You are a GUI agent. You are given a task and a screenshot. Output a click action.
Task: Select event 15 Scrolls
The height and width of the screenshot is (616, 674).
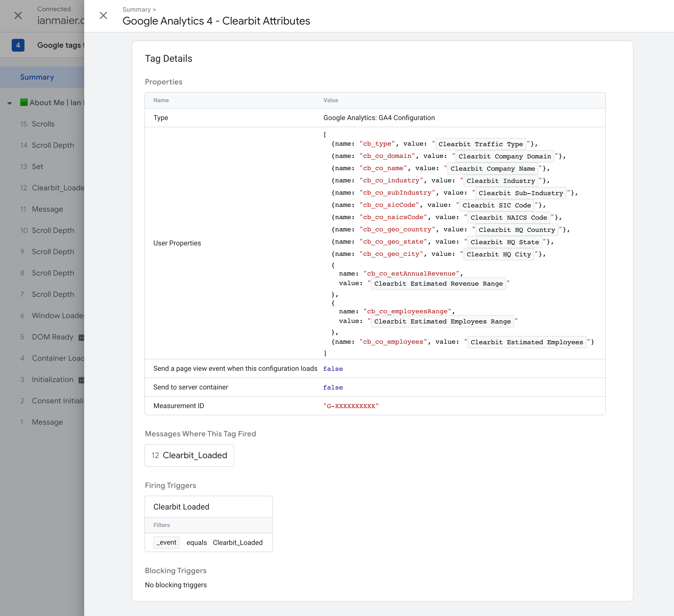click(42, 124)
